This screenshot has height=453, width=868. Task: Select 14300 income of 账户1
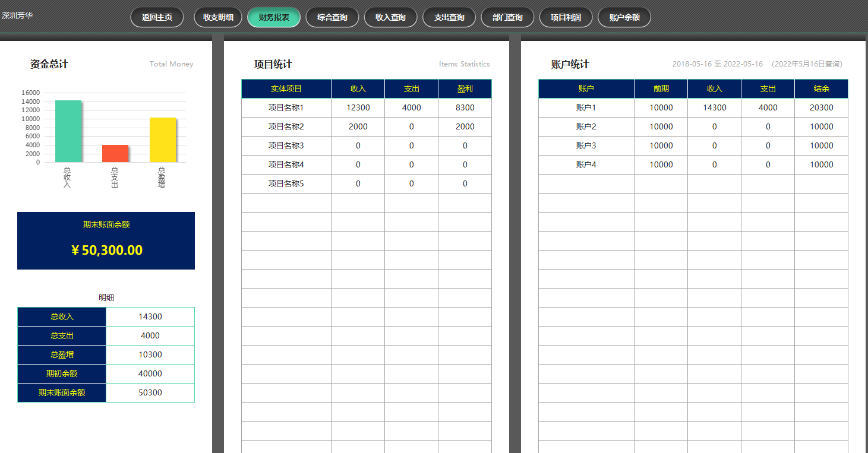pyautogui.click(x=715, y=107)
